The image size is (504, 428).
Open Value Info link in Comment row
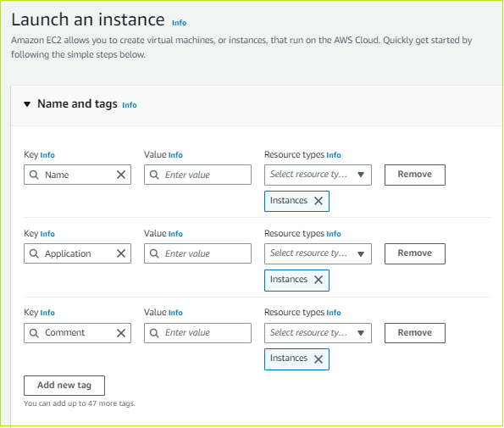175,313
